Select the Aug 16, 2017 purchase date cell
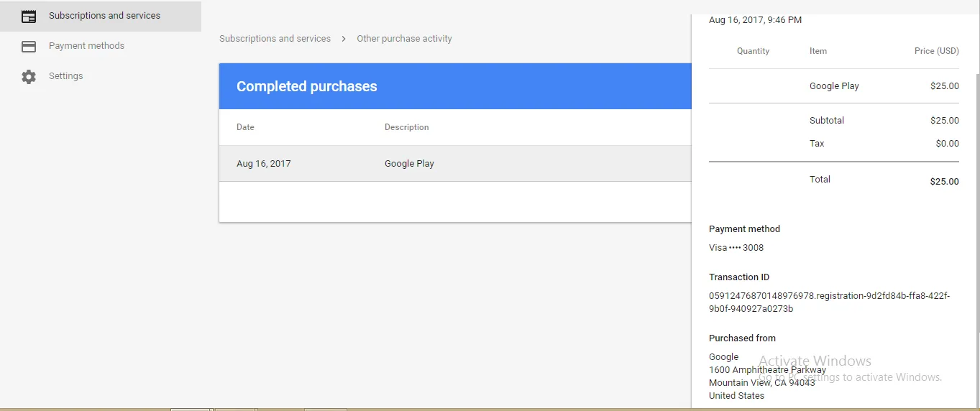980x411 pixels. 263,164
